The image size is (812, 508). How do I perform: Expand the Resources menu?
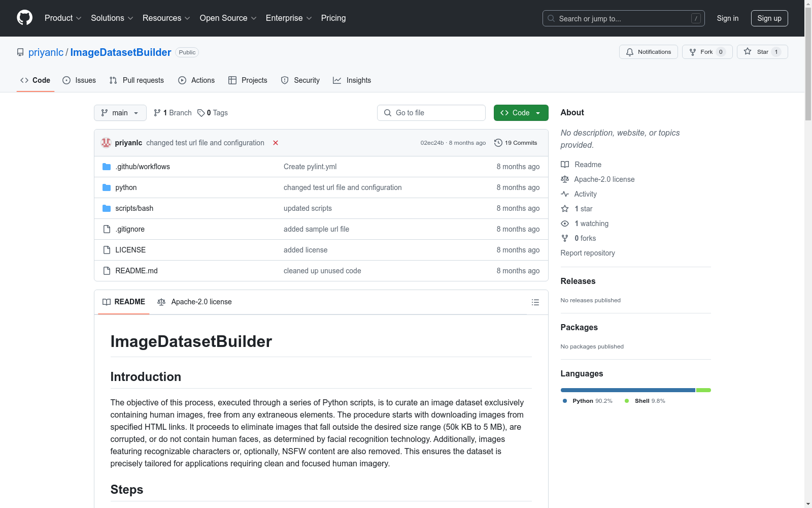pos(166,18)
